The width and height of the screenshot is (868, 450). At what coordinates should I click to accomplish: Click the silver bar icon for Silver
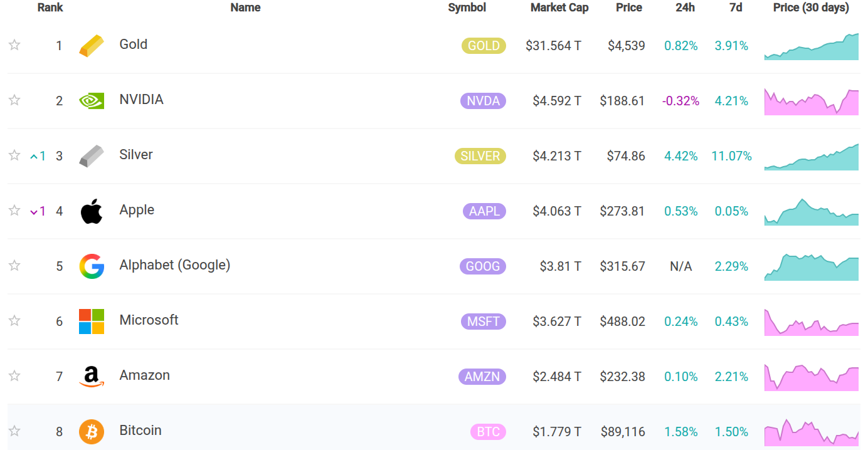(x=92, y=155)
